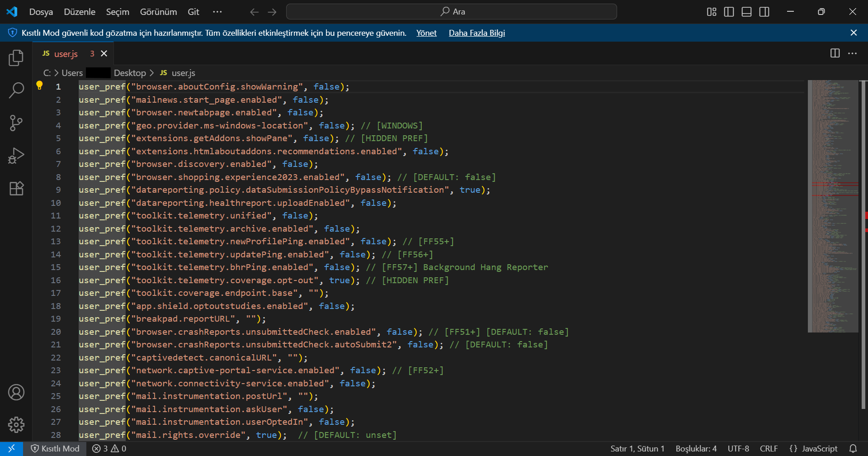
Task: Click the Daha Fazla Bilgi link
Action: [x=477, y=33]
